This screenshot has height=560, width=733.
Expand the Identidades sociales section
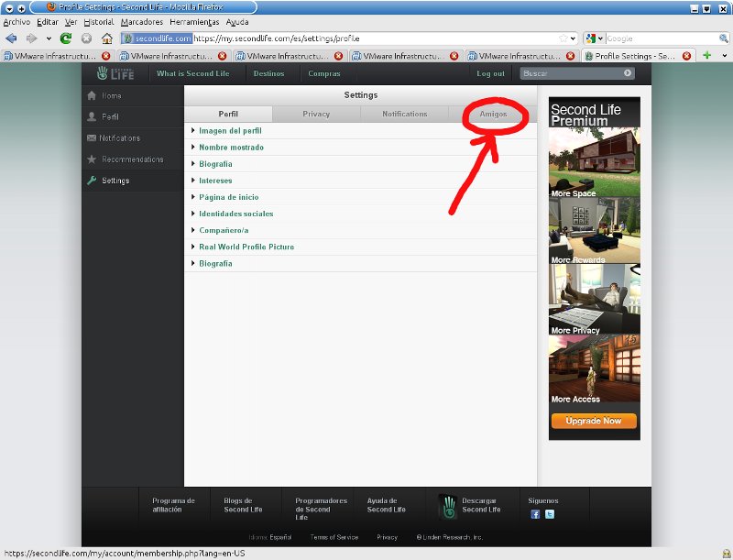coord(360,214)
